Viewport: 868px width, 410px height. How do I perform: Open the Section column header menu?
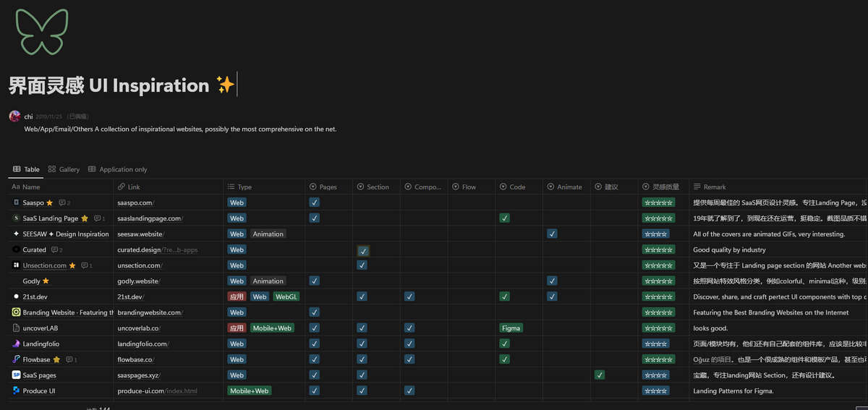tap(376, 187)
